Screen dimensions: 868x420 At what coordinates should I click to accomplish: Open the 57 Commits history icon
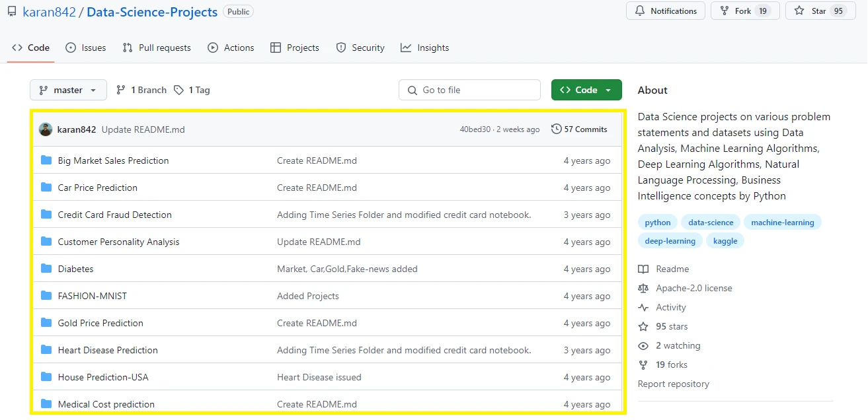pos(557,129)
